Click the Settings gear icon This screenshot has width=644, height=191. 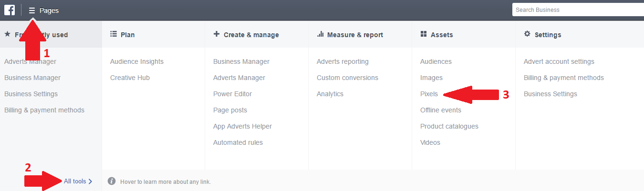527,34
